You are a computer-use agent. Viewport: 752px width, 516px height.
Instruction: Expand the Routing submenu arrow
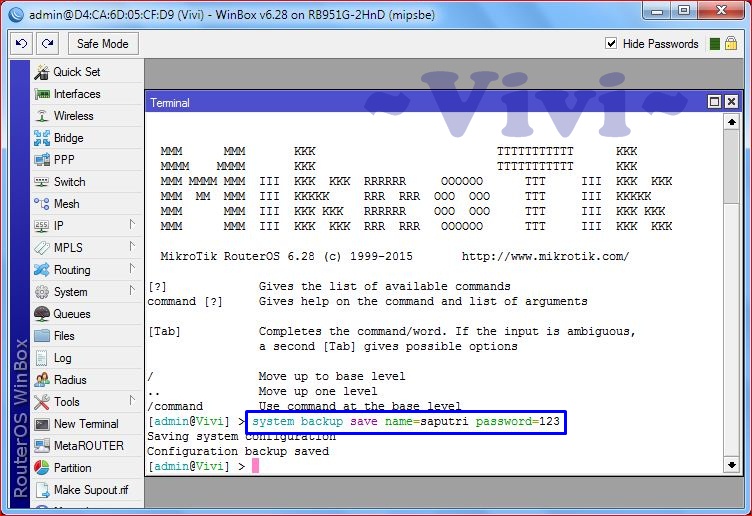coord(132,269)
